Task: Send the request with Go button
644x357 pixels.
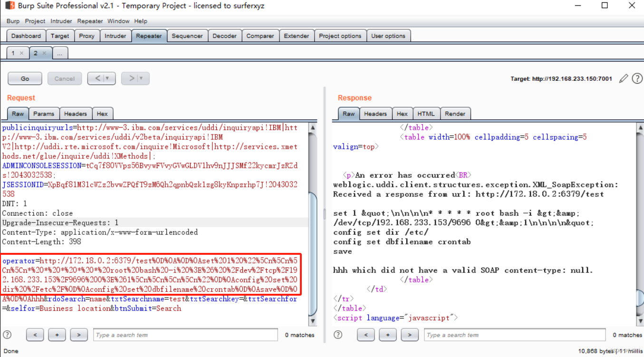Action: click(x=25, y=78)
